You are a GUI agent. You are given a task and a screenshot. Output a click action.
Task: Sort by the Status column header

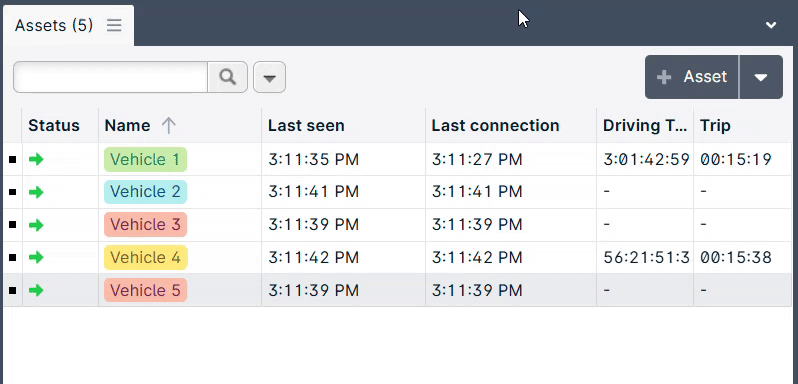[54, 126]
